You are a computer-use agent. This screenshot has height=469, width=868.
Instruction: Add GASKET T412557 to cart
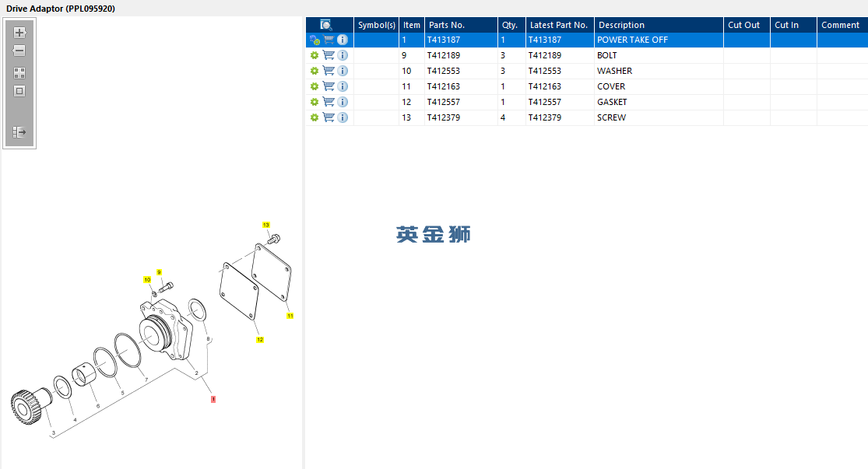pyautogui.click(x=329, y=102)
